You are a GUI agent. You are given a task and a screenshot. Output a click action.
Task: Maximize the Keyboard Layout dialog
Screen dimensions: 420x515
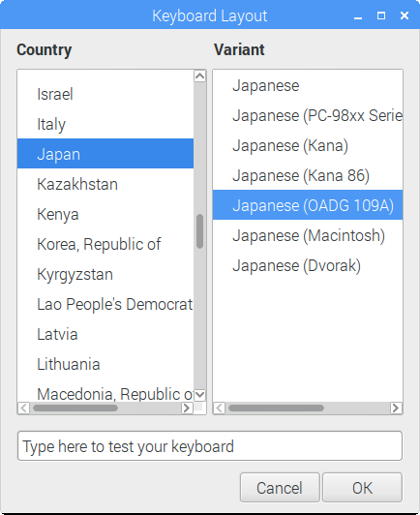(x=381, y=15)
